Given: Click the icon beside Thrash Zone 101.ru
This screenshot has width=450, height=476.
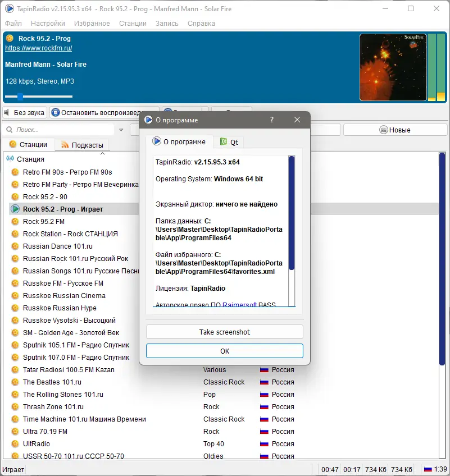Looking at the screenshot, I should (15, 406).
